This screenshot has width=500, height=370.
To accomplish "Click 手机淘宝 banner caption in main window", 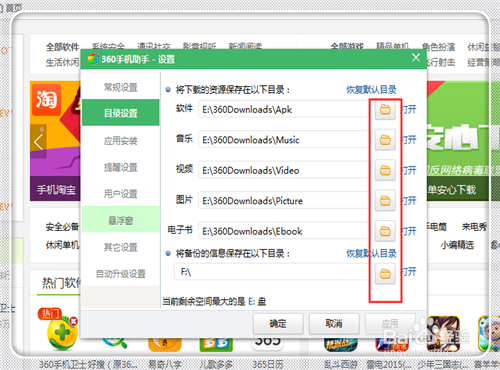I will tap(56, 190).
